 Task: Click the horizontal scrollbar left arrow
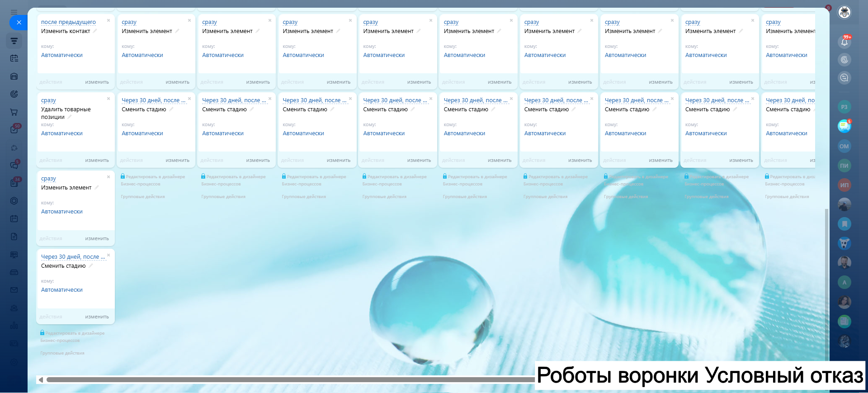pos(41,380)
